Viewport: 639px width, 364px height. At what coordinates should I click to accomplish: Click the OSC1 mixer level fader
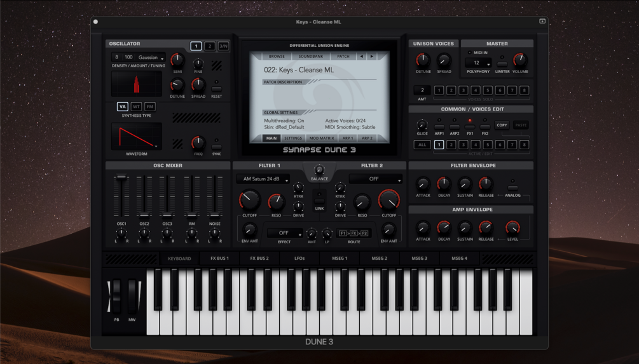(x=121, y=177)
